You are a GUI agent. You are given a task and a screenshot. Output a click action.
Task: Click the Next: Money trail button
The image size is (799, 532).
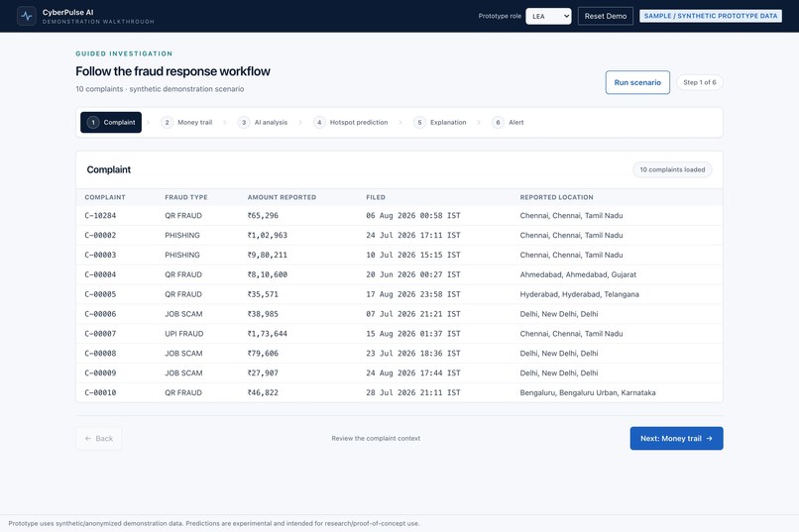[676, 438]
